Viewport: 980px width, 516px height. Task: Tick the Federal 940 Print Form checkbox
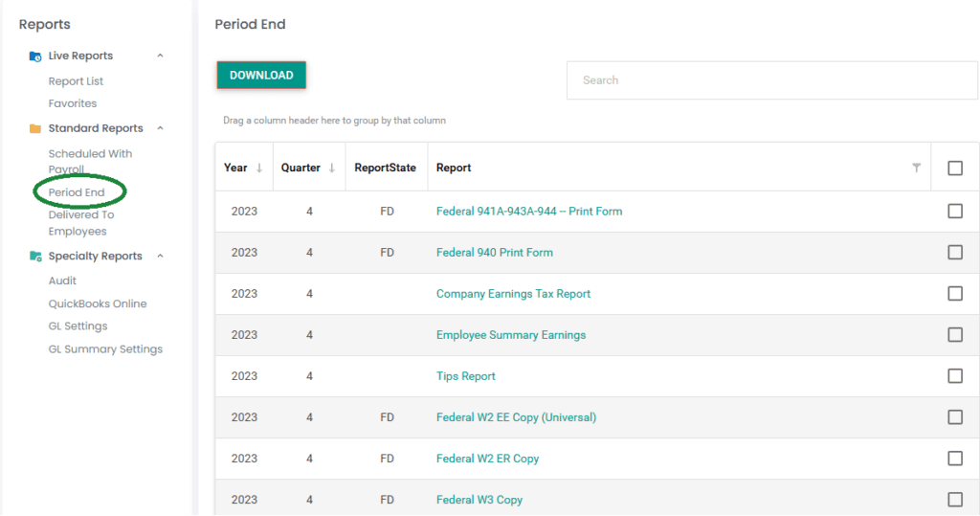(x=954, y=253)
